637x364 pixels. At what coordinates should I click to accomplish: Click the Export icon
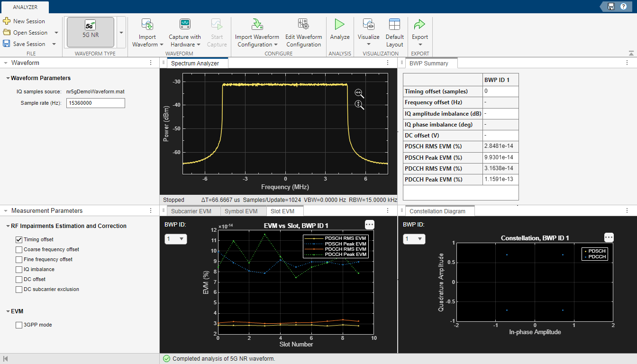420,25
